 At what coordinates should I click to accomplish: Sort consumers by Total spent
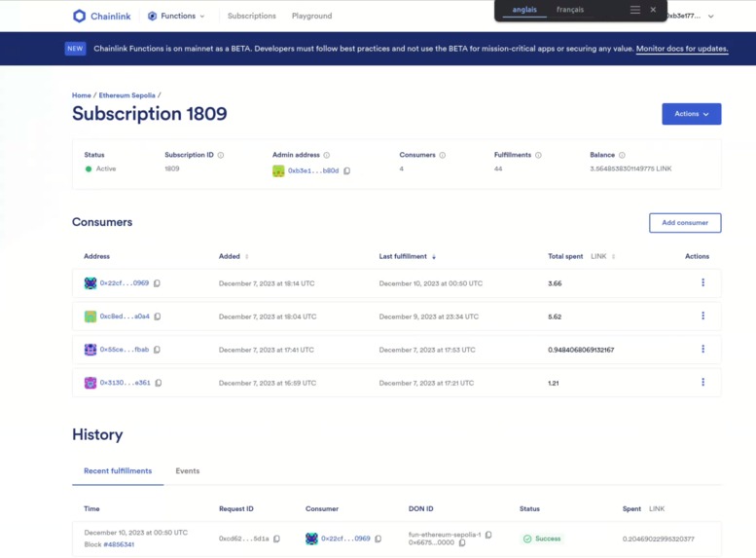(x=613, y=256)
